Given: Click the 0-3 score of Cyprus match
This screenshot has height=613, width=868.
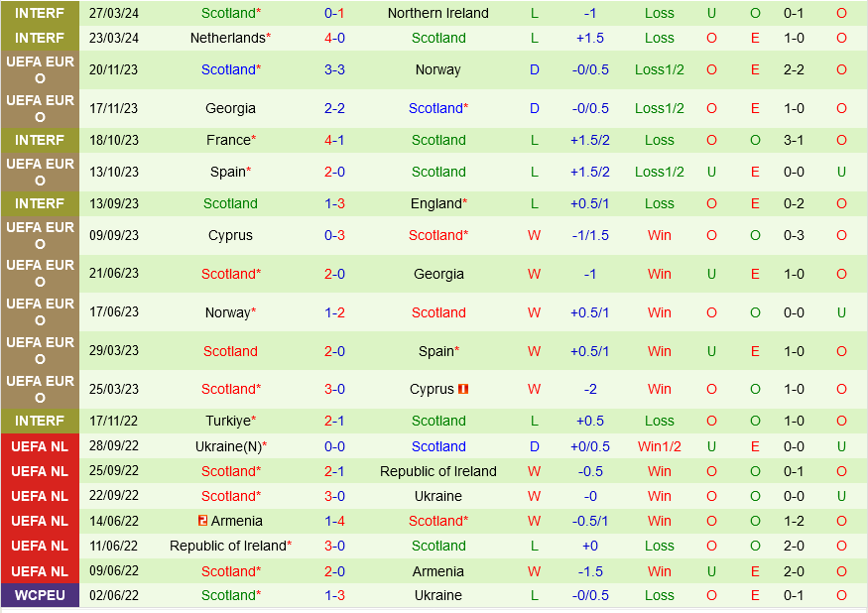Looking at the screenshot, I should click(x=334, y=235).
